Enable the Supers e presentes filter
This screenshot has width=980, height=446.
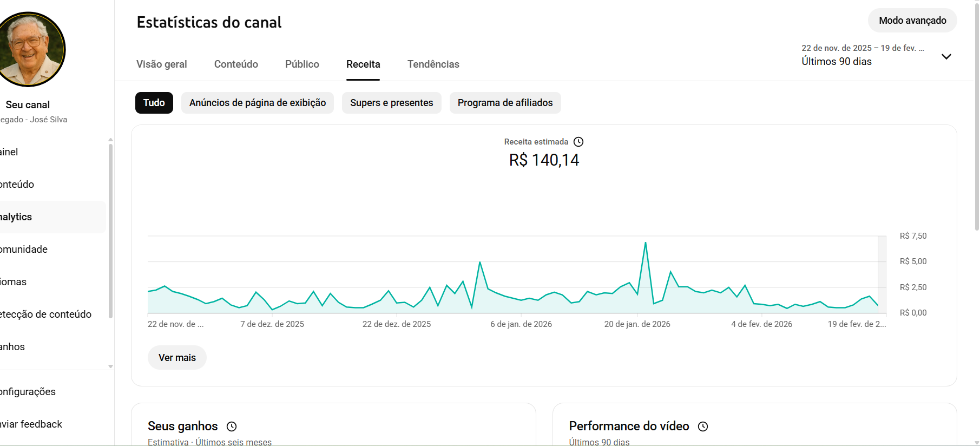pyautogui.click(x=391, y=103)
